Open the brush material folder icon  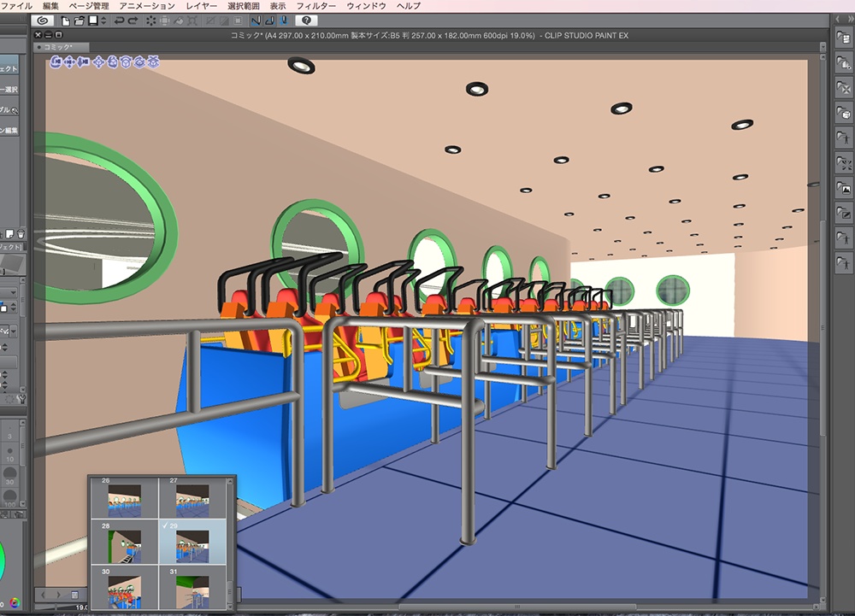point(844,213)
